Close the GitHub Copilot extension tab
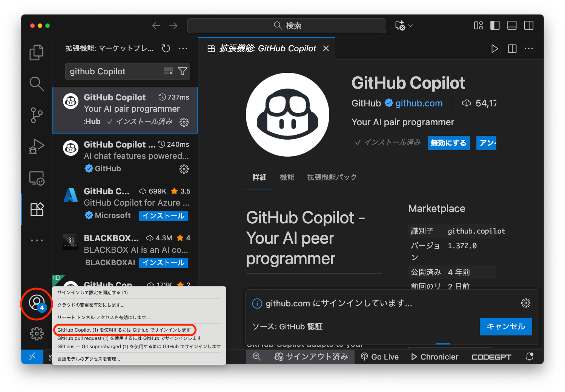The width and height of the screenshot is (565, 392). 326,48
